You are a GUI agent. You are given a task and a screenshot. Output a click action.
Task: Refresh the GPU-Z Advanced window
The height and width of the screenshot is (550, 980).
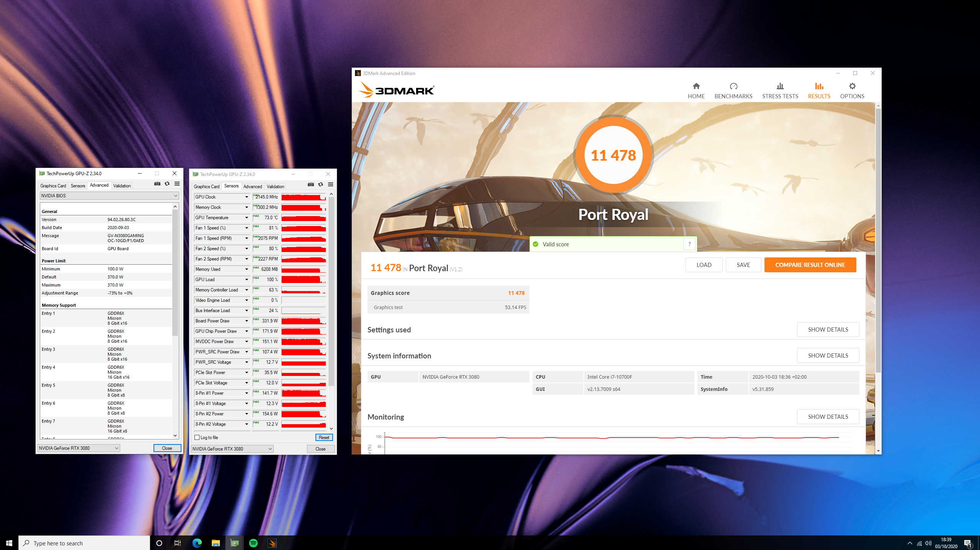point(167,184)
